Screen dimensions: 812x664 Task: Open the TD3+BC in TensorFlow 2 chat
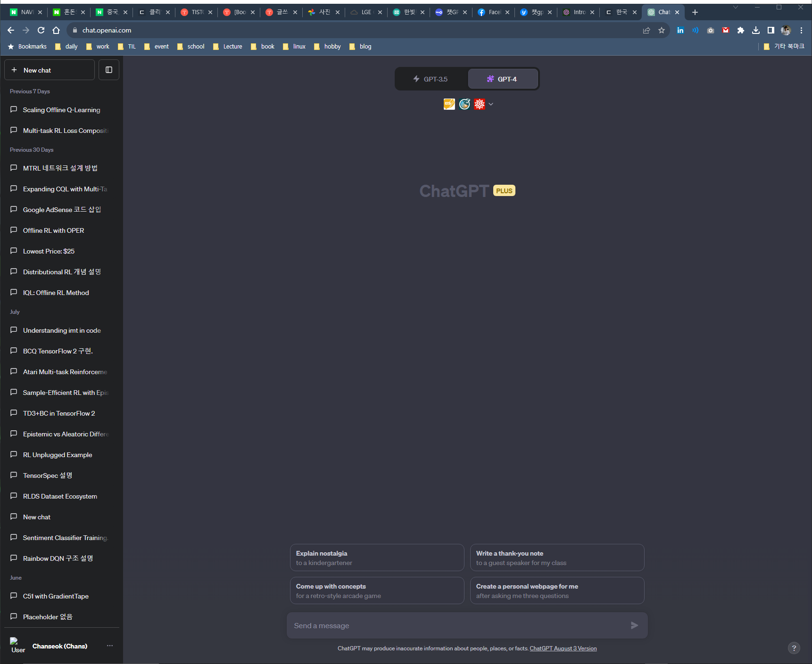[62, 413]
